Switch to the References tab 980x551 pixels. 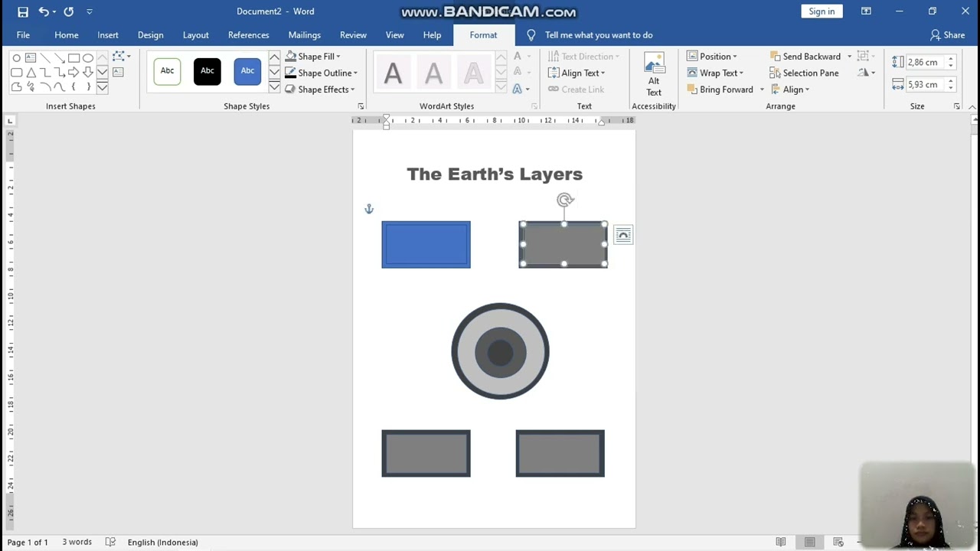(x=249, y=35)
